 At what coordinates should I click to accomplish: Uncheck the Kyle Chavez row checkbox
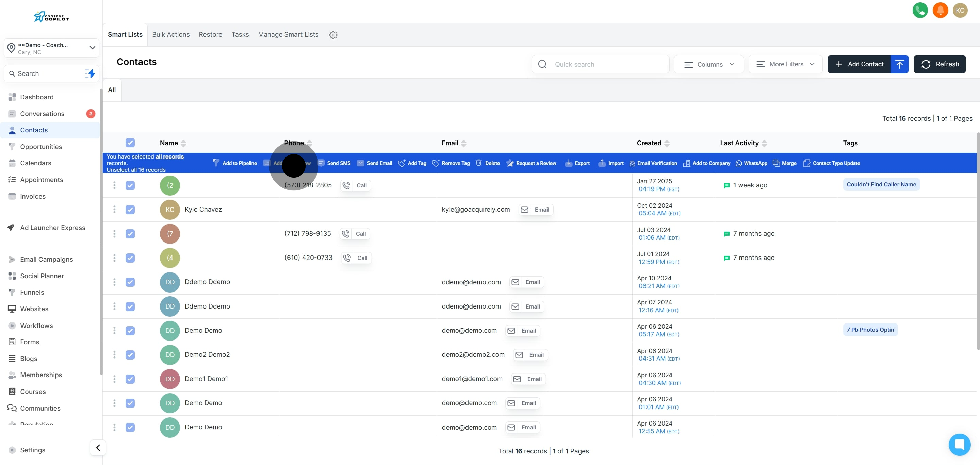[130, 210]
